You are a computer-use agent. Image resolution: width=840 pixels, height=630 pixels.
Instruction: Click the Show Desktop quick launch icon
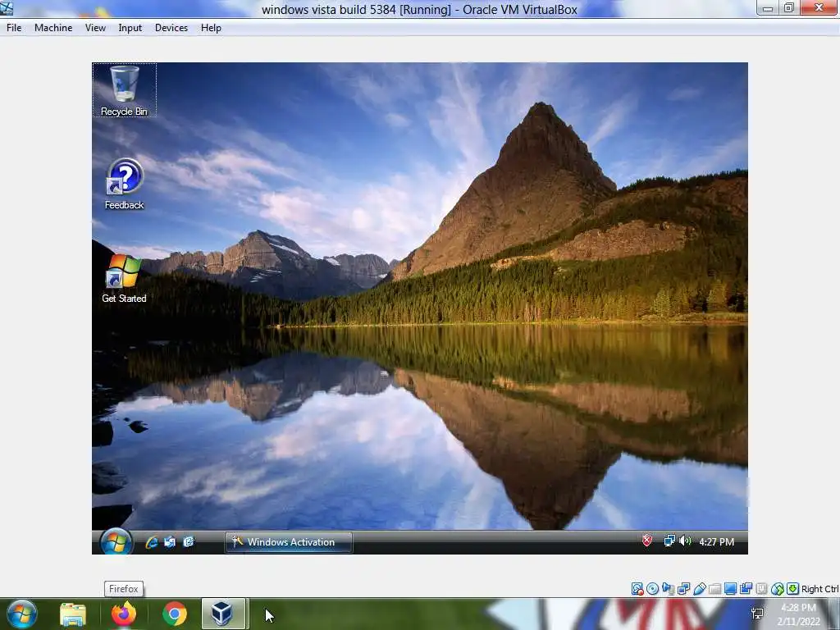coord(170,542)
